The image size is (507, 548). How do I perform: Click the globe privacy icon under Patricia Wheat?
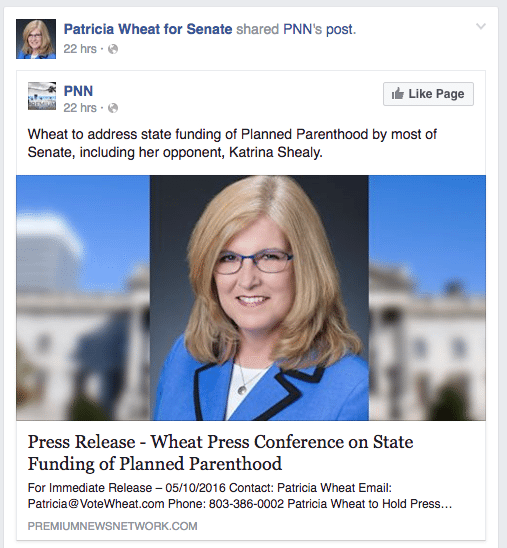[x=113, y=49]
